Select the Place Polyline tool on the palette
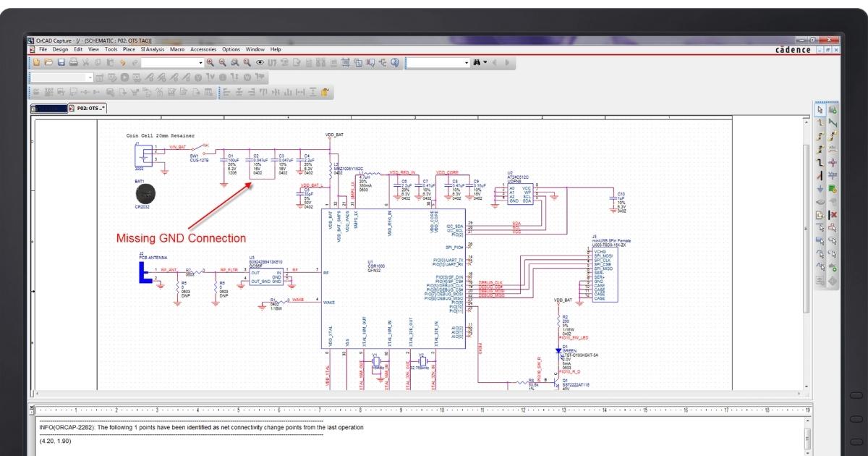Screen dimensions: 868x456 (x=833, y=227)
